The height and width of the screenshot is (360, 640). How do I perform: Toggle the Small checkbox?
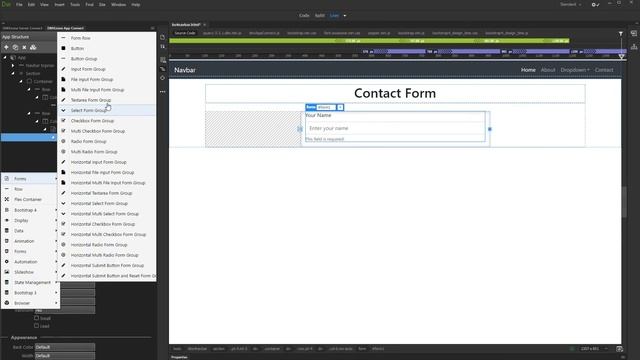click(36, 318)
